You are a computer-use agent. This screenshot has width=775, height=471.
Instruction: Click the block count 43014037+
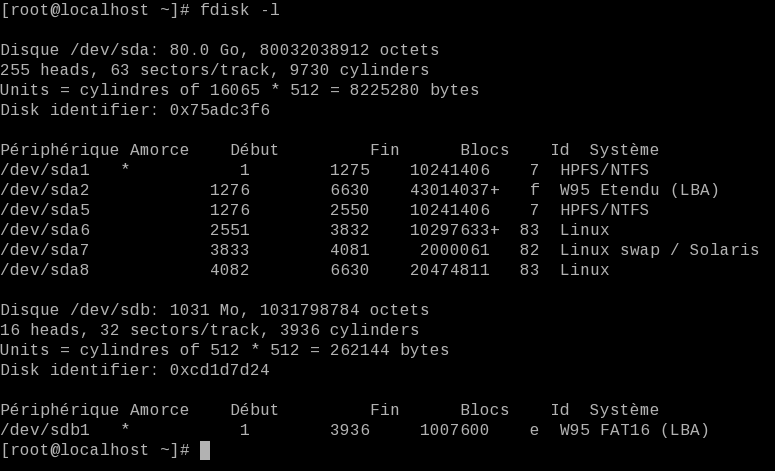tap(455, 190)
